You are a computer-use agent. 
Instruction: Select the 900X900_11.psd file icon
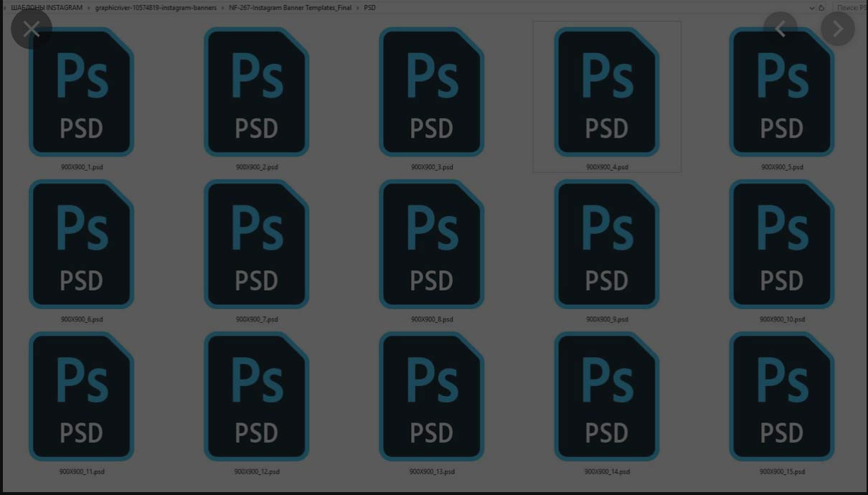click(x=81, y=396)
